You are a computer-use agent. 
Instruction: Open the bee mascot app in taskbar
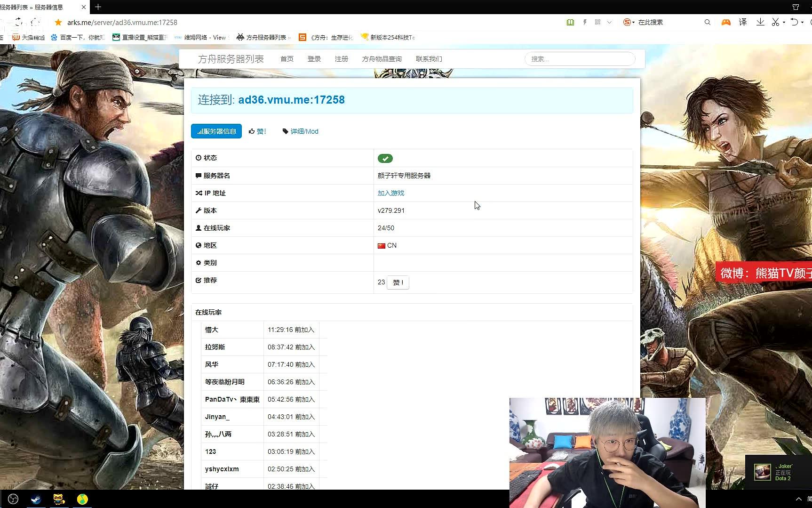point(59,499)
